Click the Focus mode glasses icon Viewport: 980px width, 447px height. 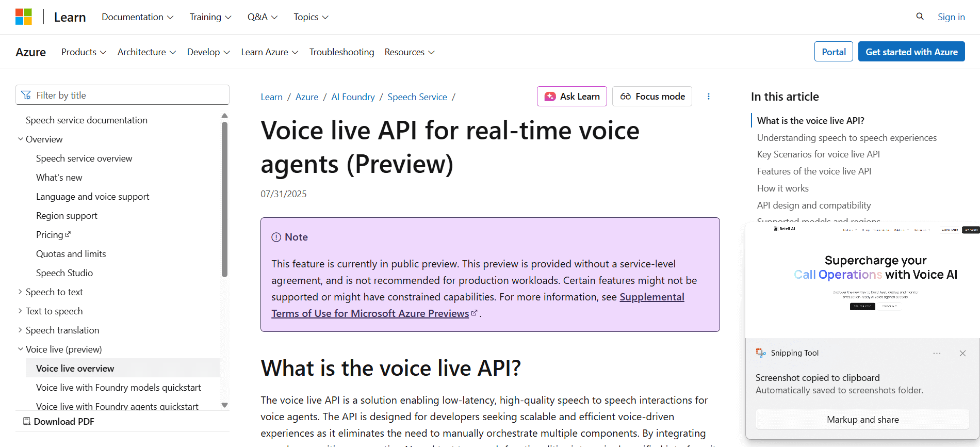[626, 97]
